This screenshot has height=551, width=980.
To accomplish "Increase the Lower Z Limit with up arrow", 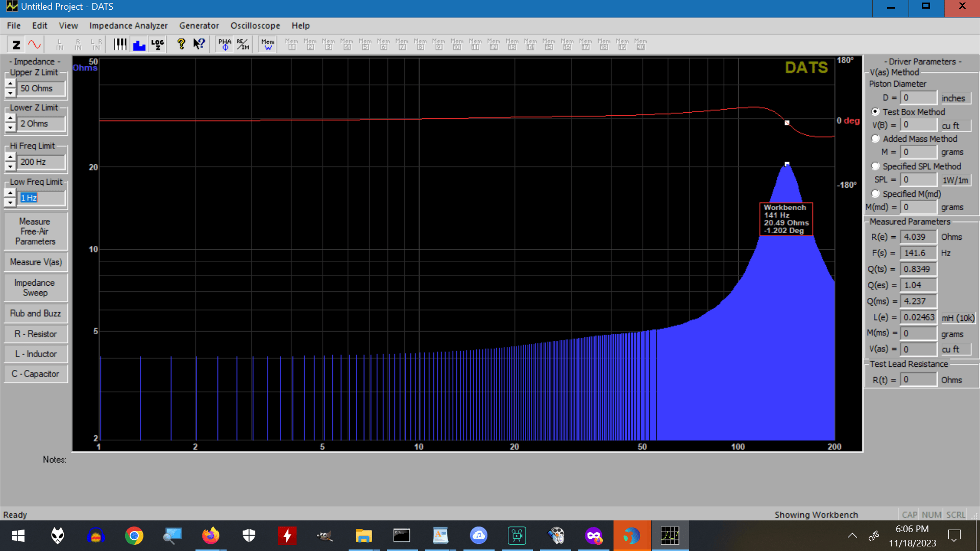I will click(x=10, y=119).
